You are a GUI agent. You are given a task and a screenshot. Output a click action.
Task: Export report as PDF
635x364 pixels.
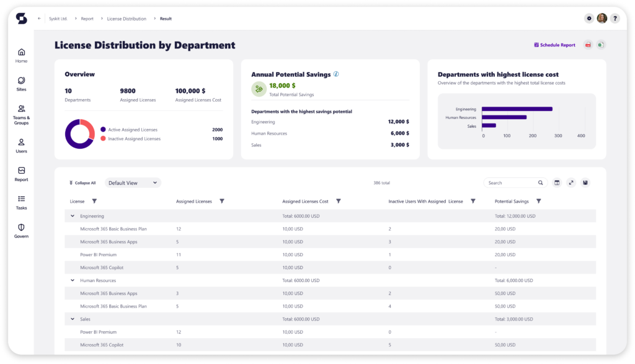(x=588, y=45)
